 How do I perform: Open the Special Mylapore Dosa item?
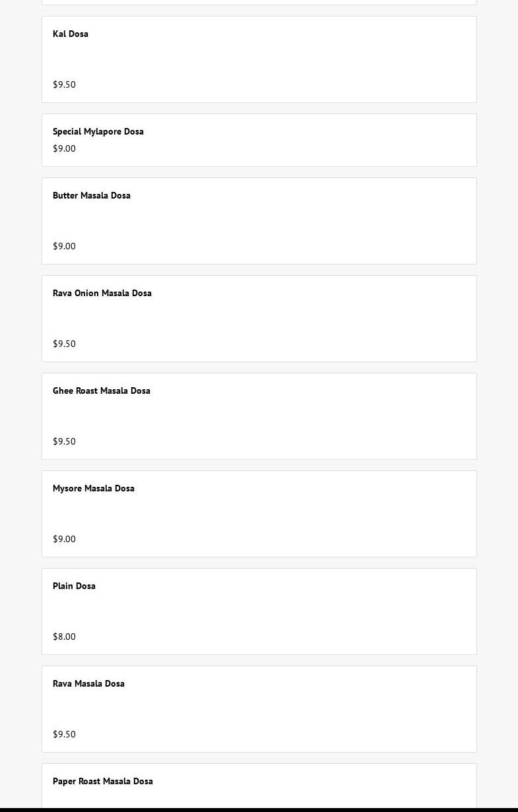(x=98, y=132)
